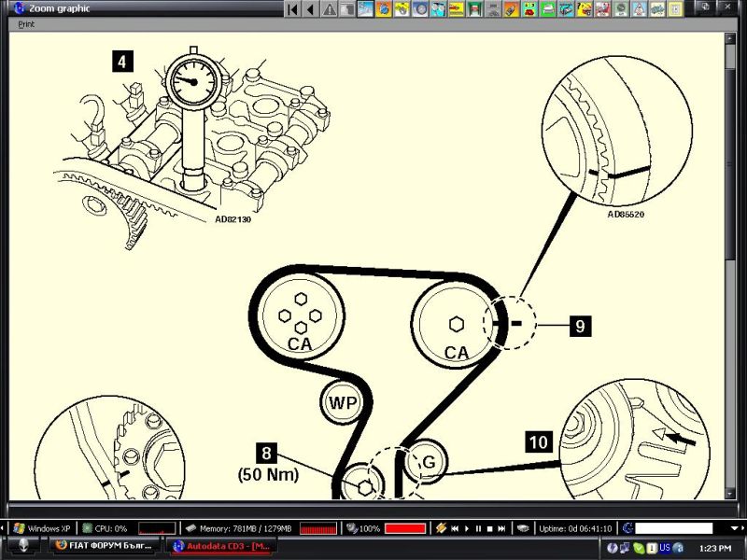Click the warning triangle toolbar icon
The height and width of the screenshot is (560, 747).
pos(329,9)
